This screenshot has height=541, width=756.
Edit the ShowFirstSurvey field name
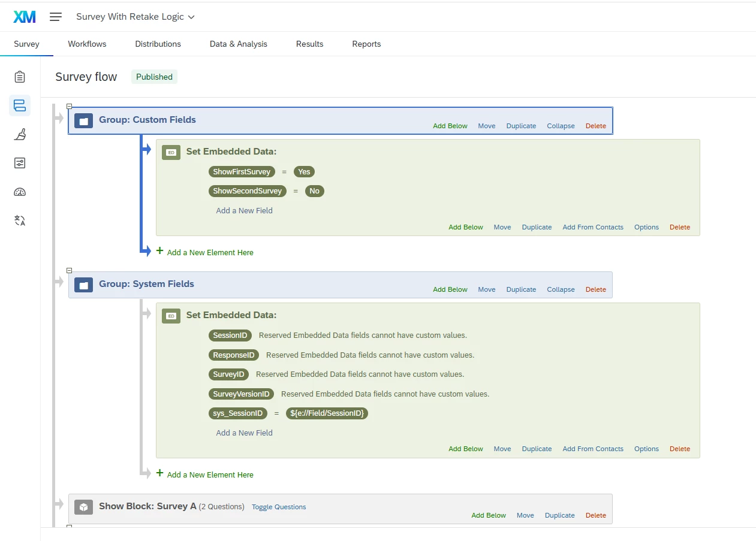click(x=242, y=171)
